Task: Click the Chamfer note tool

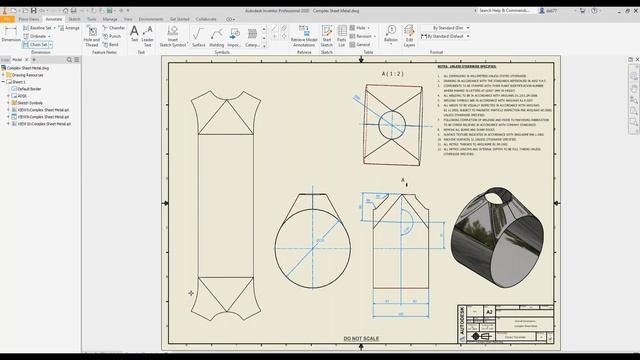Action: click(x=114, y=28)
